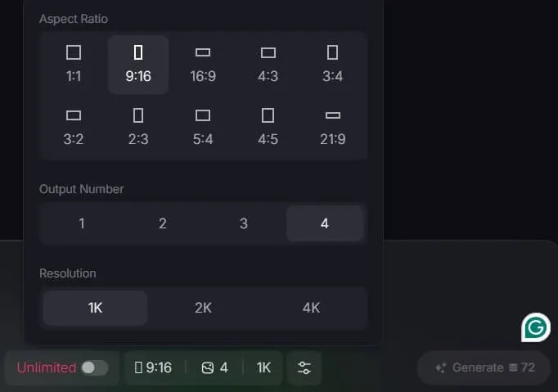Choose the 16:9 widescreen aspect ratio
The image size is (558, 392).
pyautogui.click(x=203, y=65)
